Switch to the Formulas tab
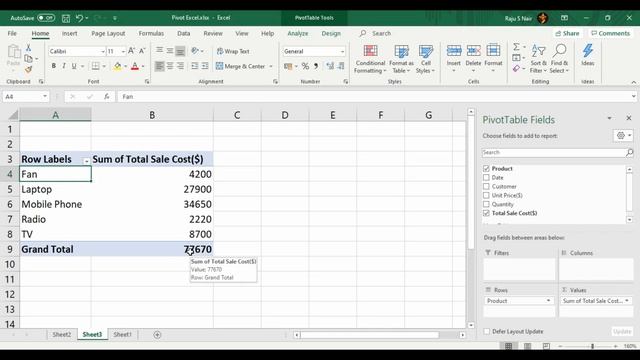 (x=151, y=33)
